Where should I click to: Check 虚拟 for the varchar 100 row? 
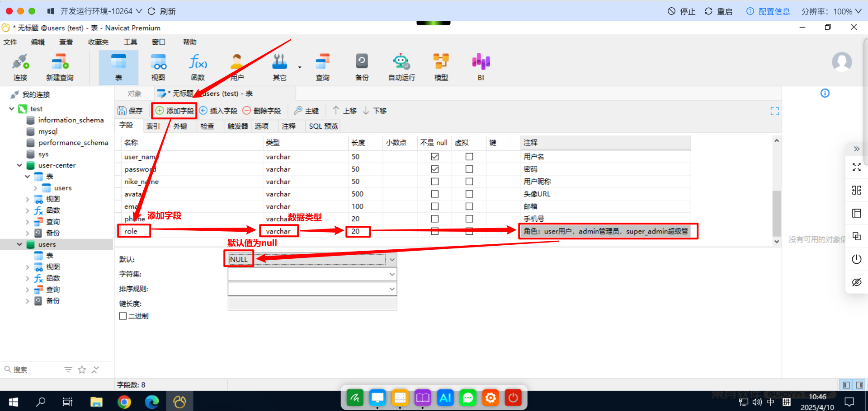[x=469, y=206]
